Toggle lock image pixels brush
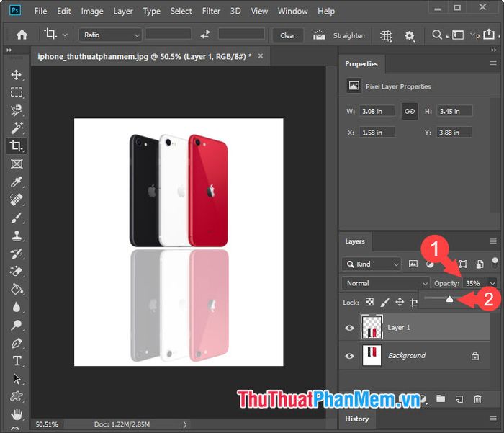504x433 pixels. (384, 302)
